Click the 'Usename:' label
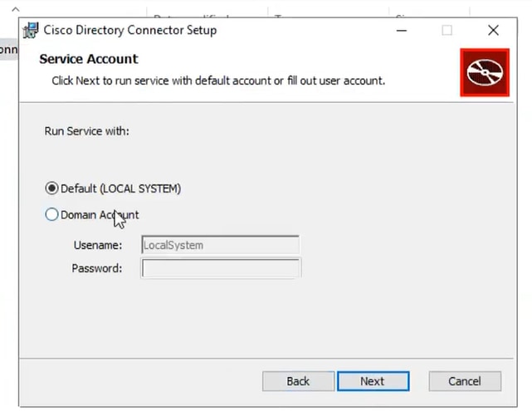This screenshot has width=532, height=411. pyautogui.click(x=98, y=245)
